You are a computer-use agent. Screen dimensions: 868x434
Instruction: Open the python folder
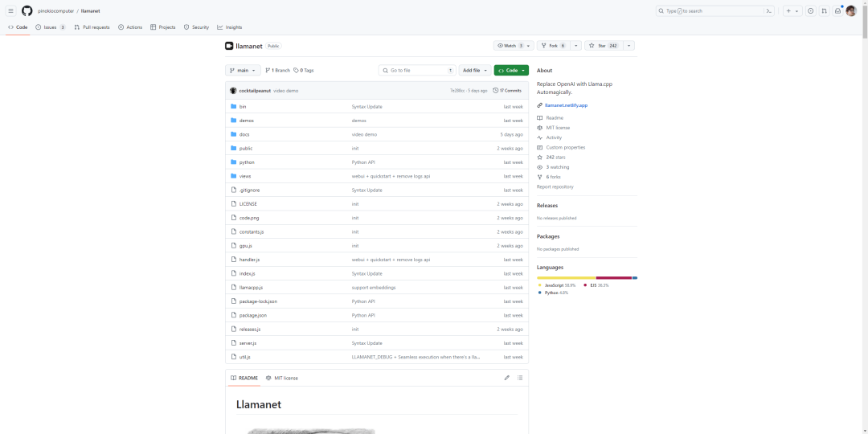point(247,162)
